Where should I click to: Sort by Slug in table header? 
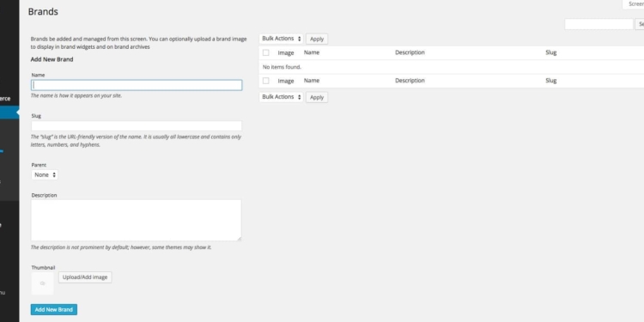(550, 52)
